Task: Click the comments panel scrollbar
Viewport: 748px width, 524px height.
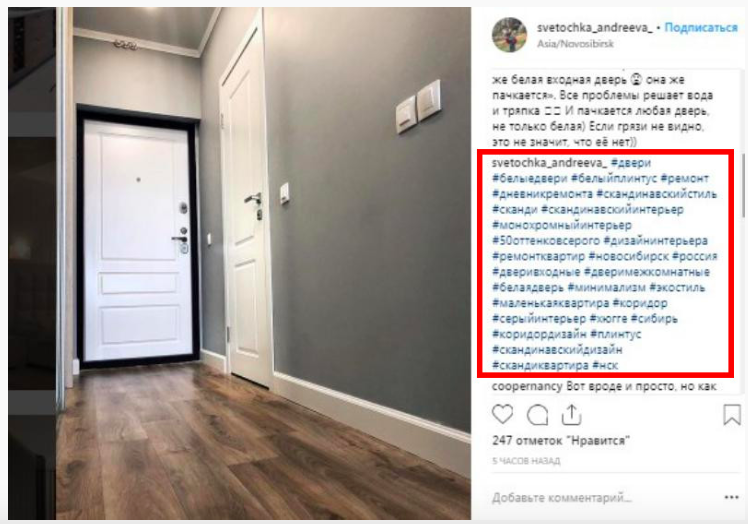Action: click(743, 184)
